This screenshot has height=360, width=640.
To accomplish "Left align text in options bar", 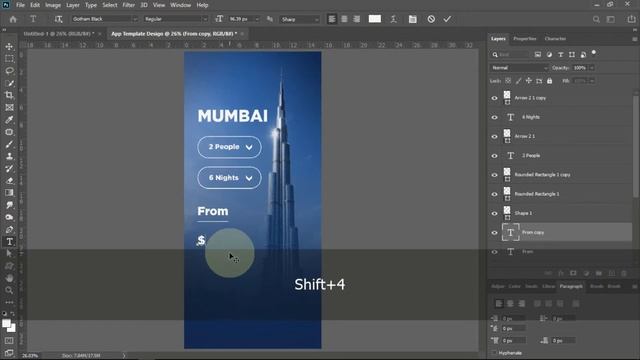I will (x=332, y=19).
